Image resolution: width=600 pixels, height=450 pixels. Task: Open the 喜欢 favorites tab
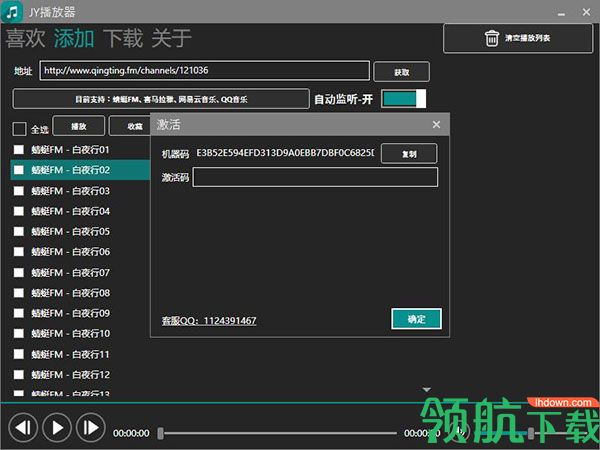pos(25,38)
